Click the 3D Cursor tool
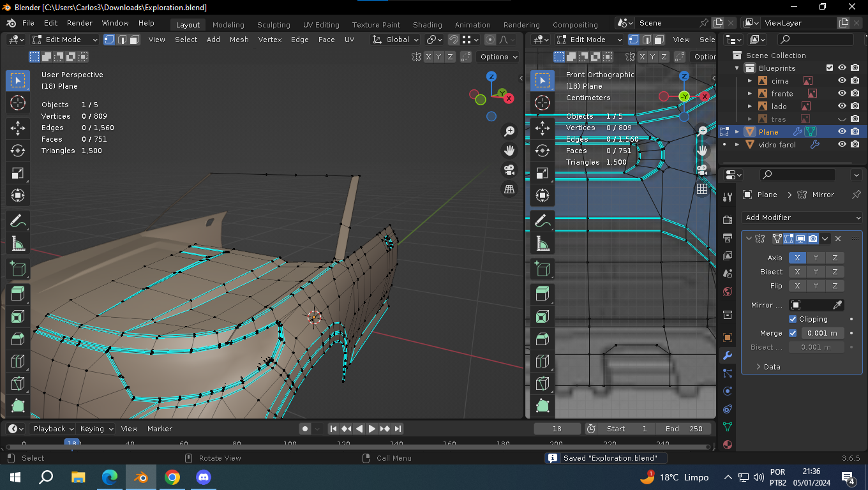This screenshot has width=868, height=490. pos(18,103)
